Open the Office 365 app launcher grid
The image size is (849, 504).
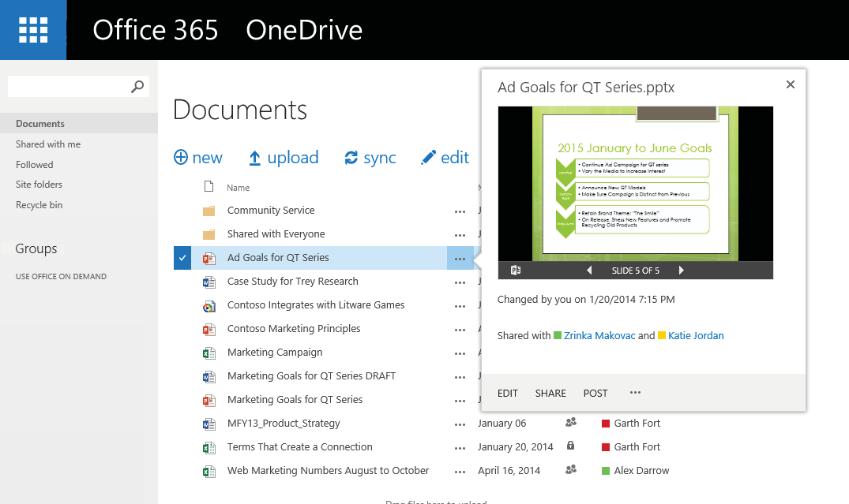tap(33, 30)
